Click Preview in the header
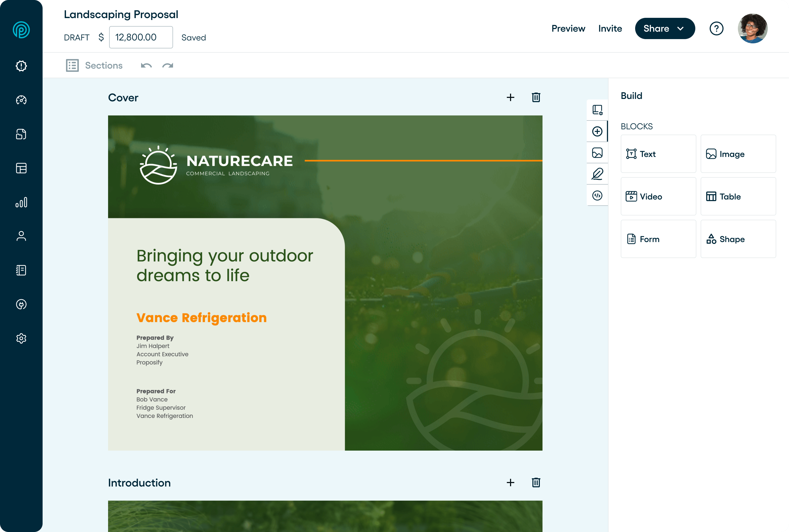The height and width of the screenshot is (532, 789). click(x=568, y=28)
